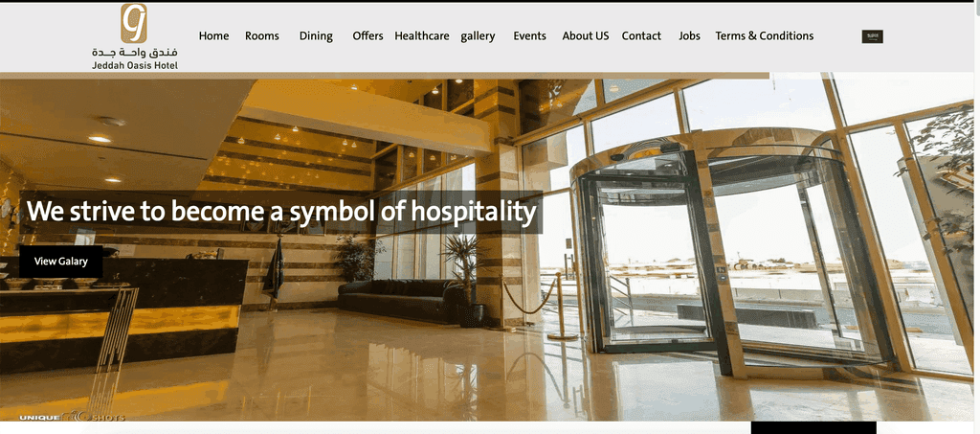
Task: Click the Jeddah Oasis Hotel text under logo
Action: pos(134,65)
